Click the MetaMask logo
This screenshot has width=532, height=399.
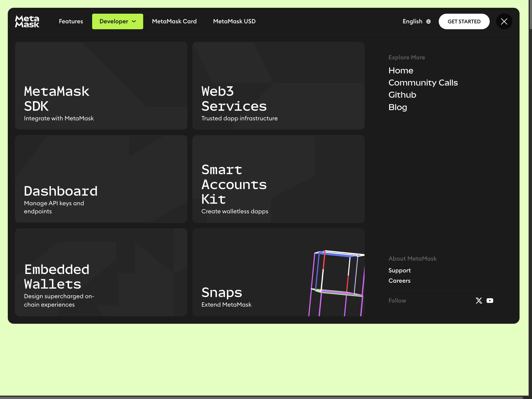pos(27,21)
